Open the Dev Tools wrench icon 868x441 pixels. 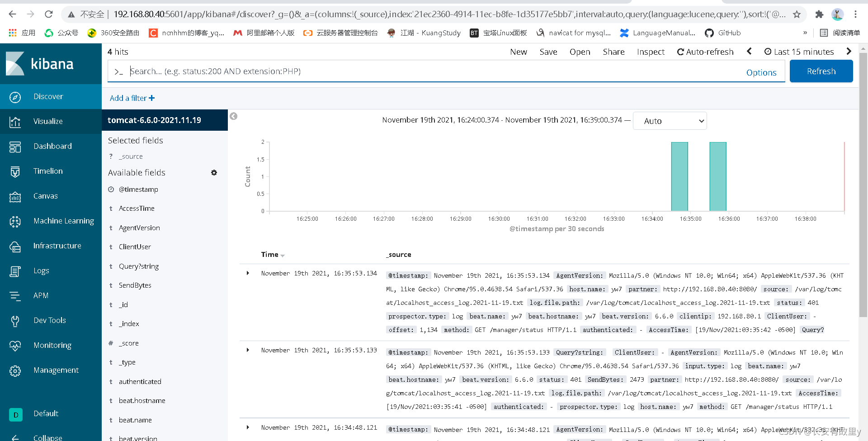pyautogui.click(x=15, y=321)
